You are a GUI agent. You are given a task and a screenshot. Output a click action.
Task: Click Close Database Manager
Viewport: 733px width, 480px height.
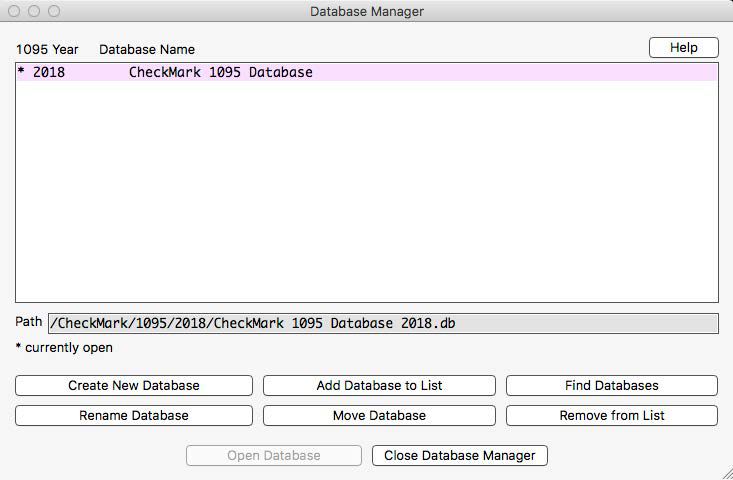(460, 456)
